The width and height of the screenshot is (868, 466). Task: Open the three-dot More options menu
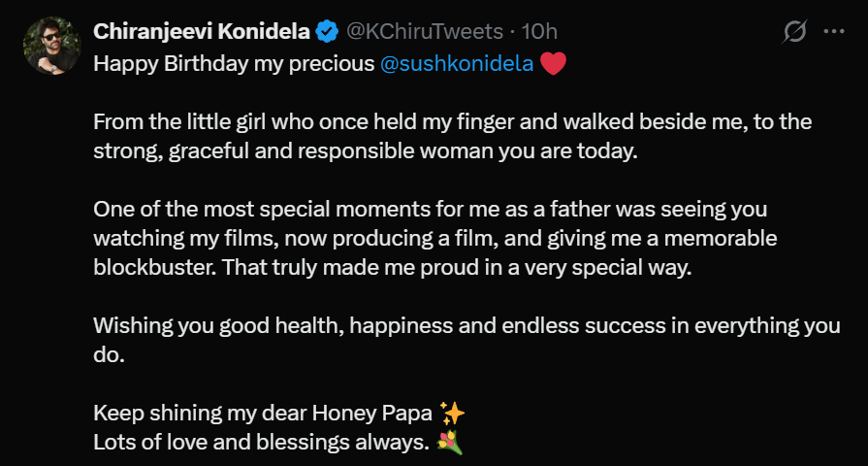point(833,32)
